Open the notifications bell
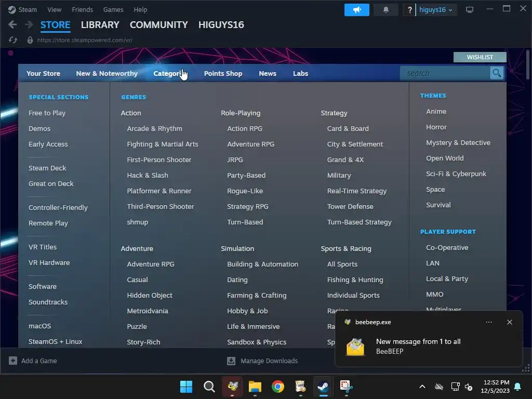 pos(386,10)
